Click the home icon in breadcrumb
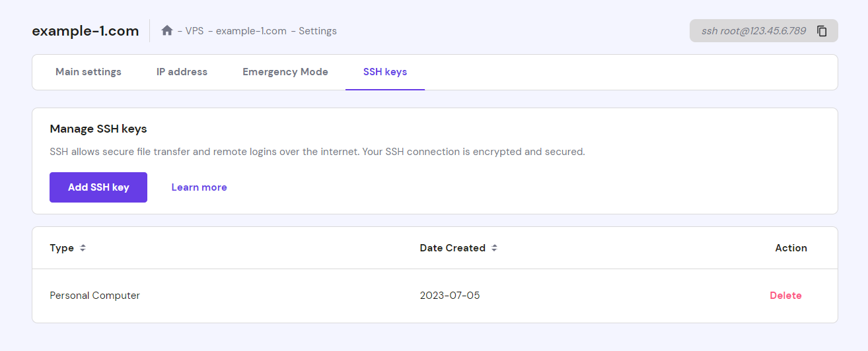 (167, 30)
